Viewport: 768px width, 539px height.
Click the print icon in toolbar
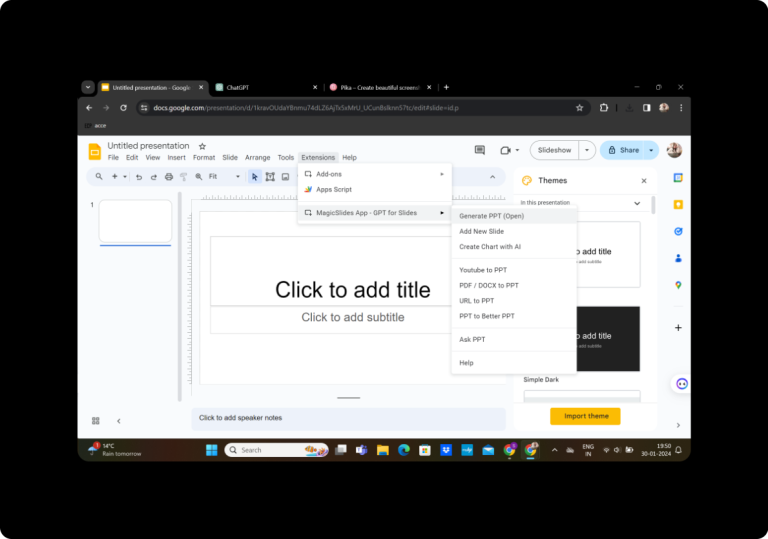point(168,177)
